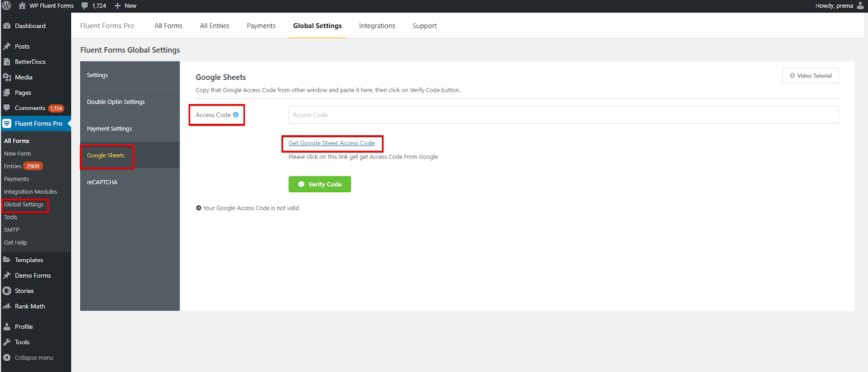Image resolution: width=868 pixels, height=372 pixels.
Task: Click the BetterDocs icon in sidebar
Action: pyautogui.click(x=7, y=62)
